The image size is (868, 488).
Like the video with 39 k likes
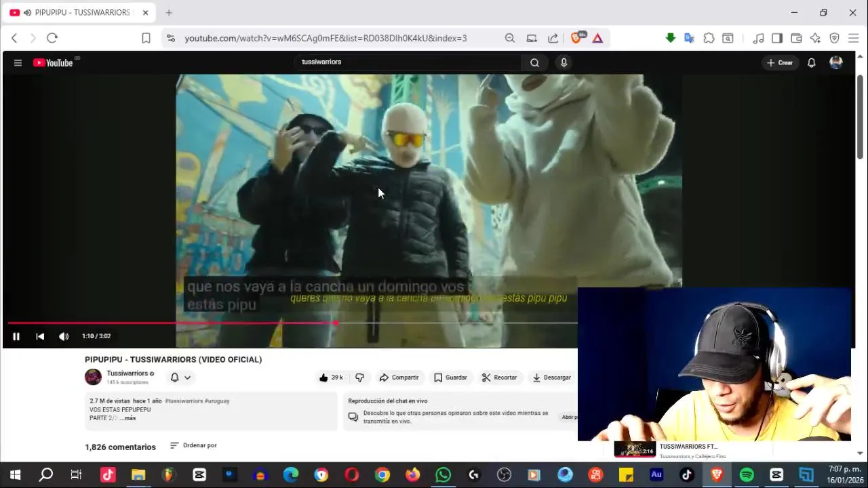(x=331, y=378)
